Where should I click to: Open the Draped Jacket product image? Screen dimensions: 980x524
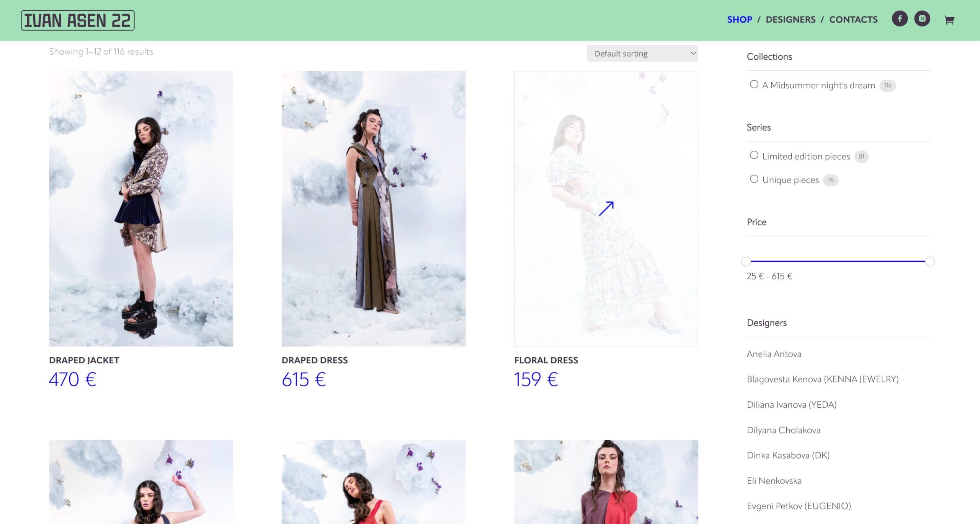(141, 208)
